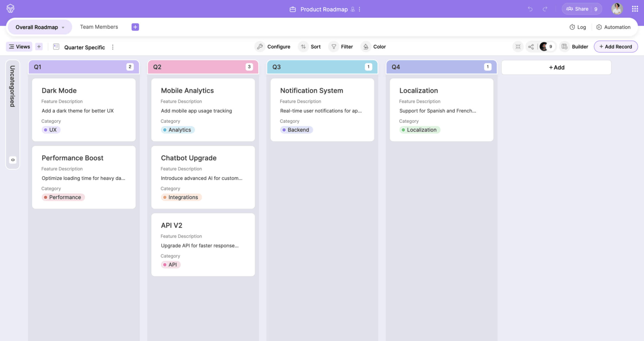Expand the Overall Roadmap tab dropdown arrow
Image resolution: width=644 pixels, height=341 pixels.
coord(63,28)
